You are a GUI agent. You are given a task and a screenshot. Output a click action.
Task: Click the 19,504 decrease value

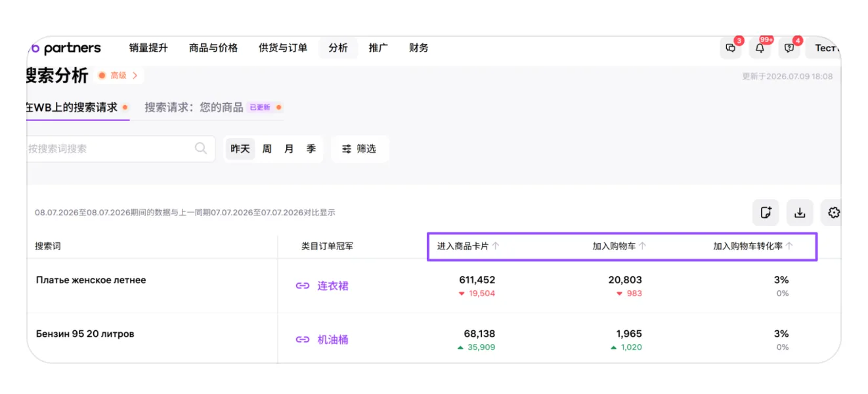point(482,294)
